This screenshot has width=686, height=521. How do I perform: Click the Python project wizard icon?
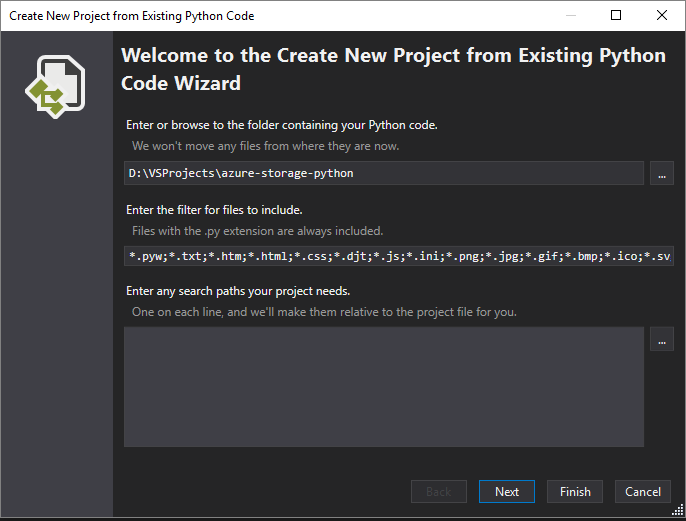[55, 87]
